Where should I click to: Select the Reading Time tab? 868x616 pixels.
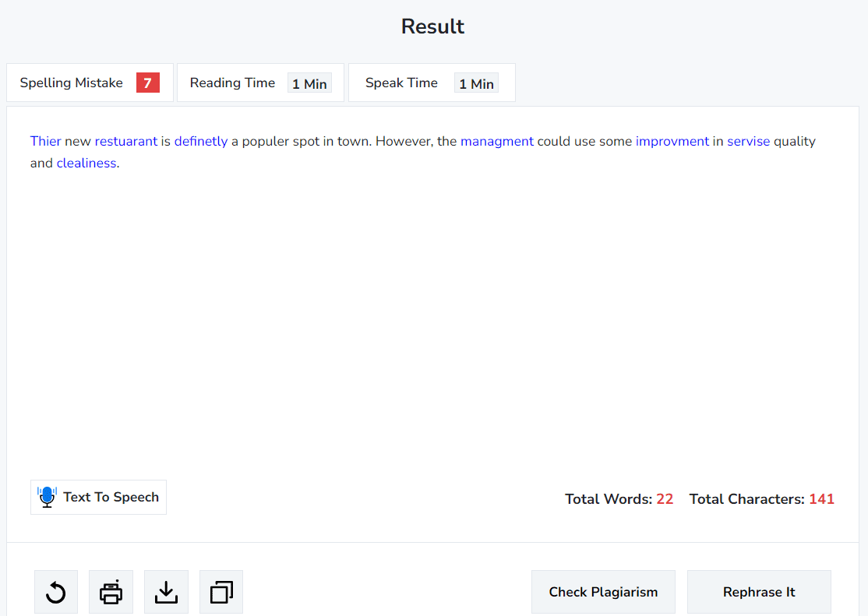pyautogui.click(x=232, y=82)
